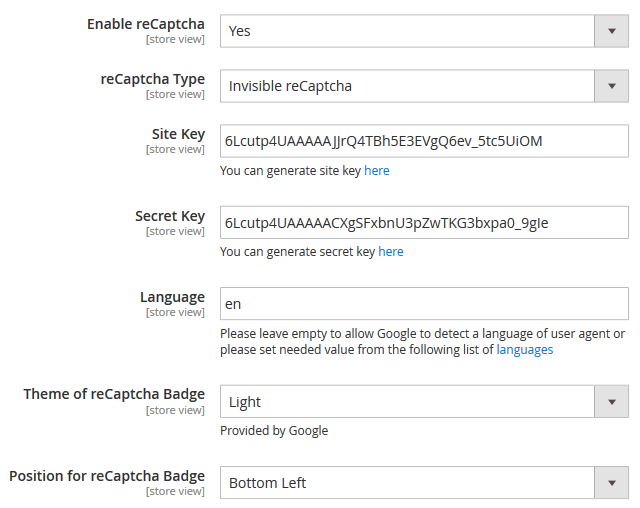Screen dimensions: 640x508
Task: Click the Enable reCaptcha field label
Action: pyautogui.click(x=146, y=24)
